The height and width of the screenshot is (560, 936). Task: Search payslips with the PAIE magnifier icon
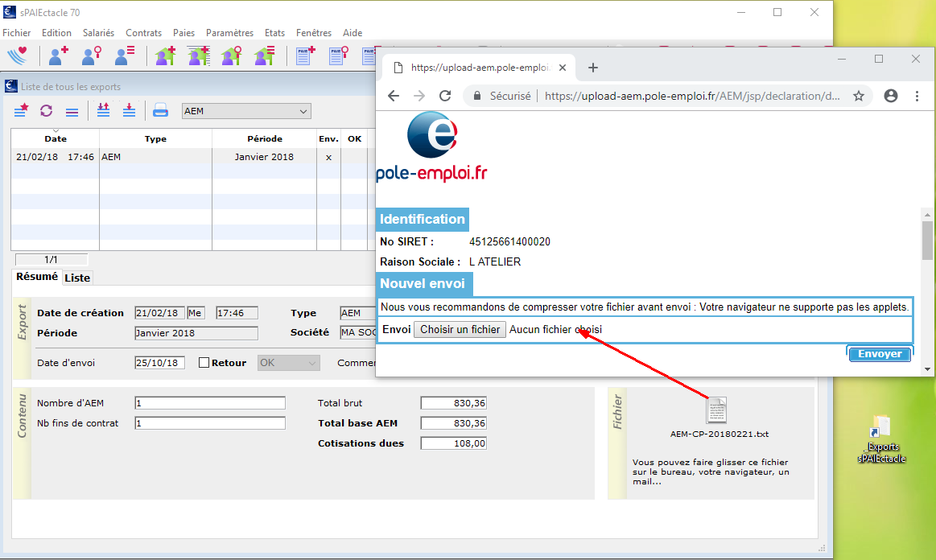click(339, 56)
